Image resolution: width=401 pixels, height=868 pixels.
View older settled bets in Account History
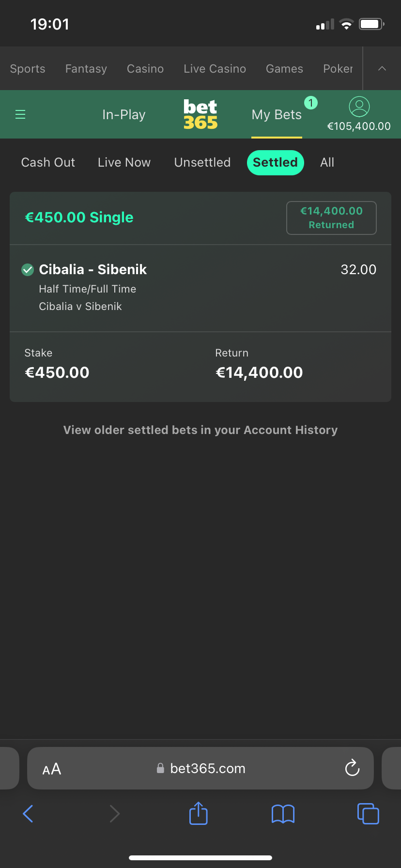(200, 430)
